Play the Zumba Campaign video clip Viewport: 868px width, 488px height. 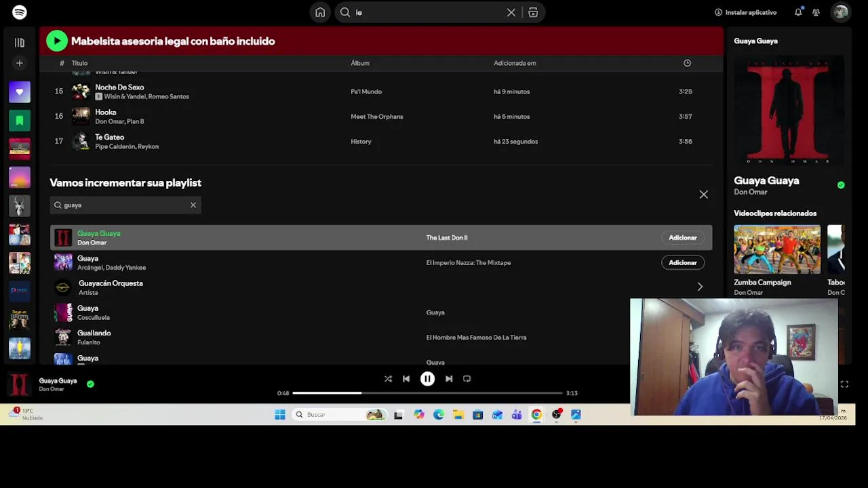(777, 249)
